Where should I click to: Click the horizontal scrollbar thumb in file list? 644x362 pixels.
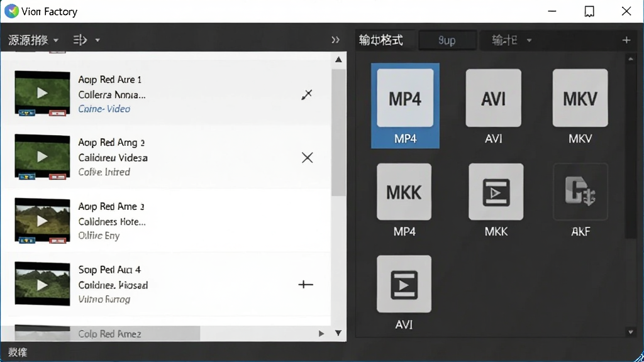pyautogui.click(x=101, y=333)
